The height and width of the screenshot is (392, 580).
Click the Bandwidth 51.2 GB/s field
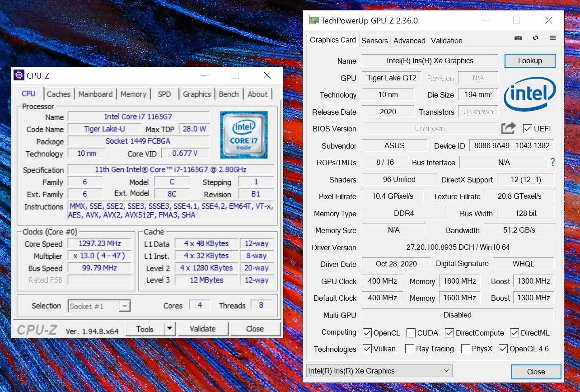[x=519, y=230]
